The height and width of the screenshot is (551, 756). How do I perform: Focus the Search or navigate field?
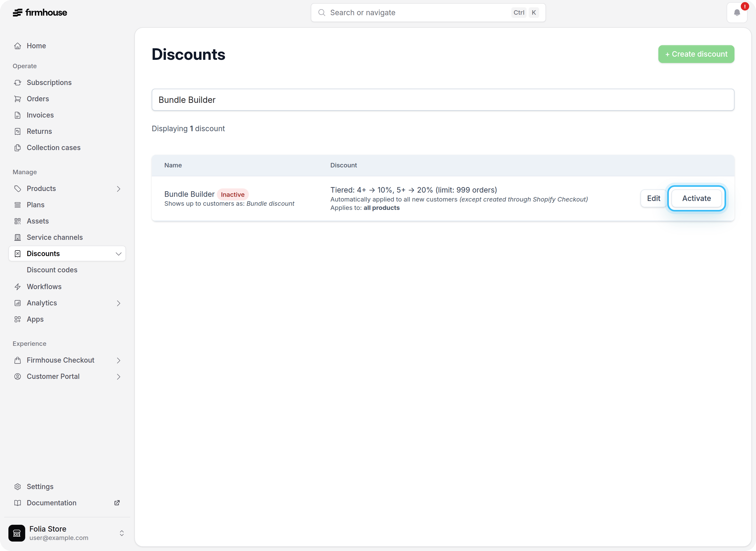[428, 13]
